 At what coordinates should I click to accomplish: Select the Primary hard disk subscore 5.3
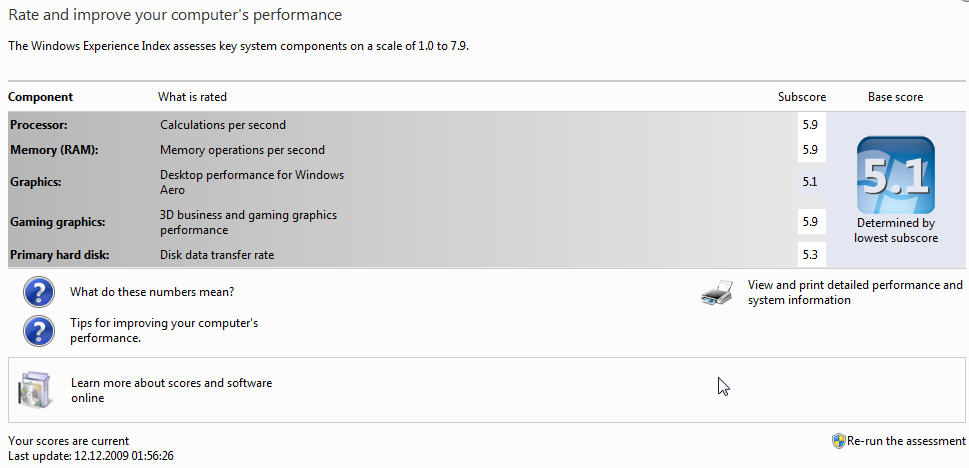coord(810,255)
